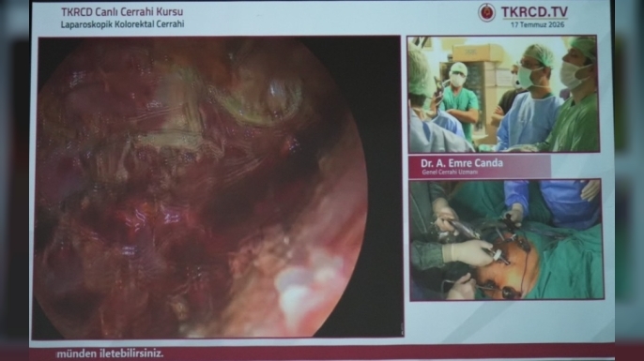Click the round TKRCD emblem logo

tap(486, 13)
